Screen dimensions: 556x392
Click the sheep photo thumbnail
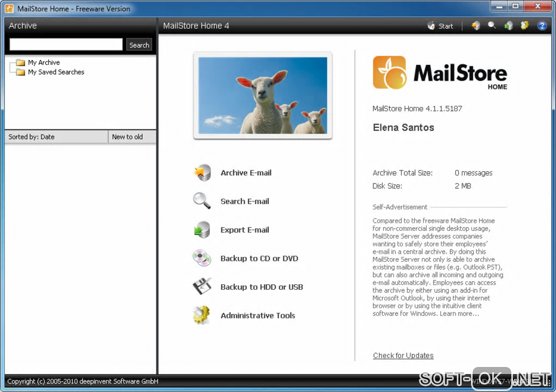(x=263, y=95)
